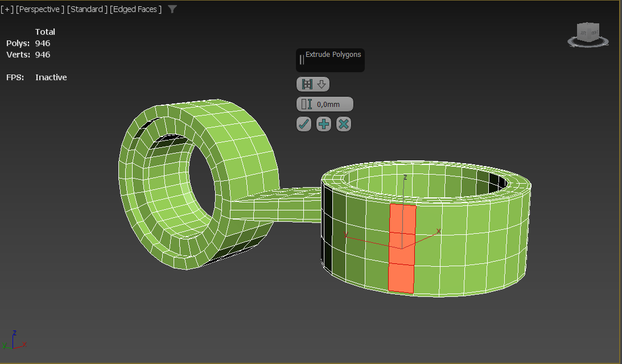The height and width of the screenshot is (364, 622).
Task: Open the [+] general viewport menu
Action: [8, 9]
